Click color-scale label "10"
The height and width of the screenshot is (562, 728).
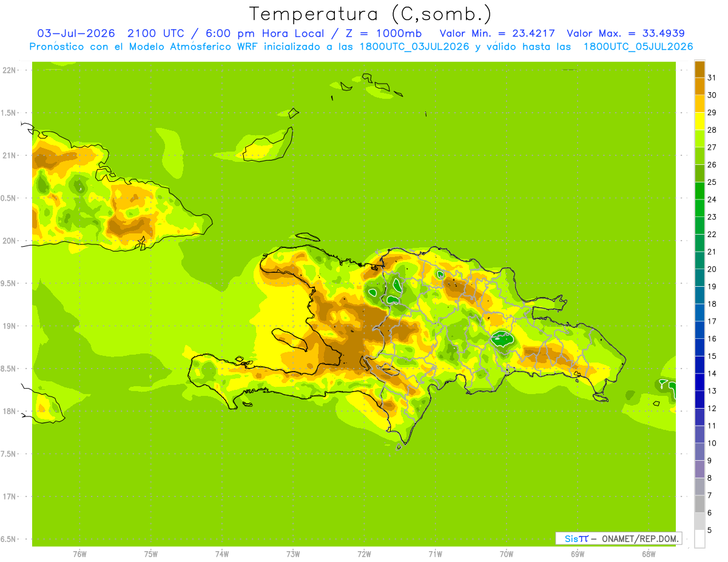712,443
